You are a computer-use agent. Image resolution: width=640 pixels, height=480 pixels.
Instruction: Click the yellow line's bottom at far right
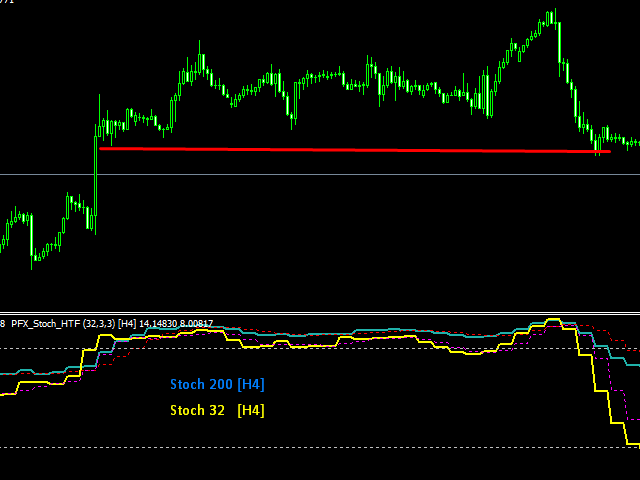tap(632, 444)
